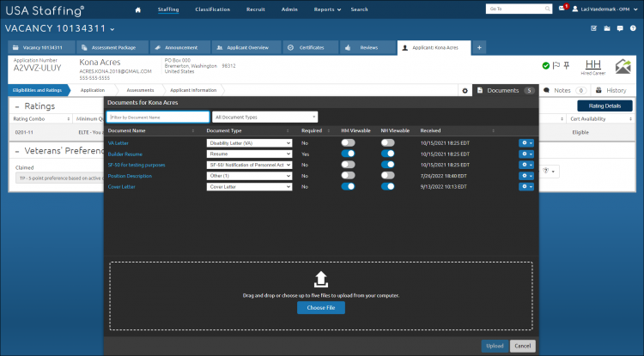Click the search magnifier in Go To box
The height and width of the screenshot is (356, 644).
point(548,9)
